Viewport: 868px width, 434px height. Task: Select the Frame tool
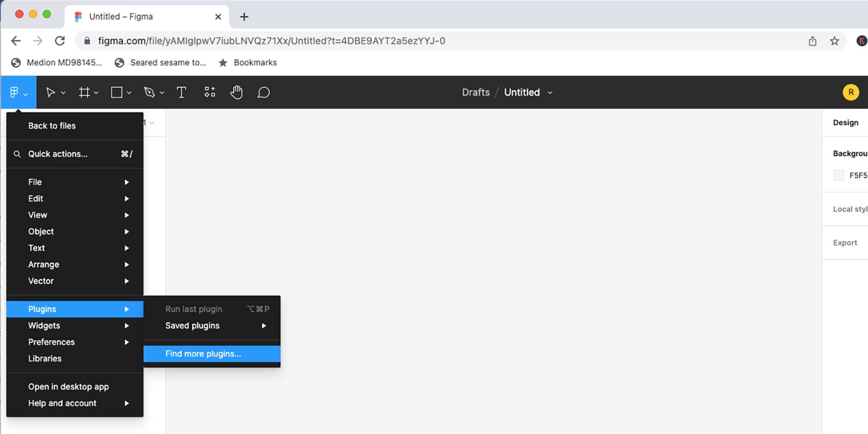[x=84, y=92]
